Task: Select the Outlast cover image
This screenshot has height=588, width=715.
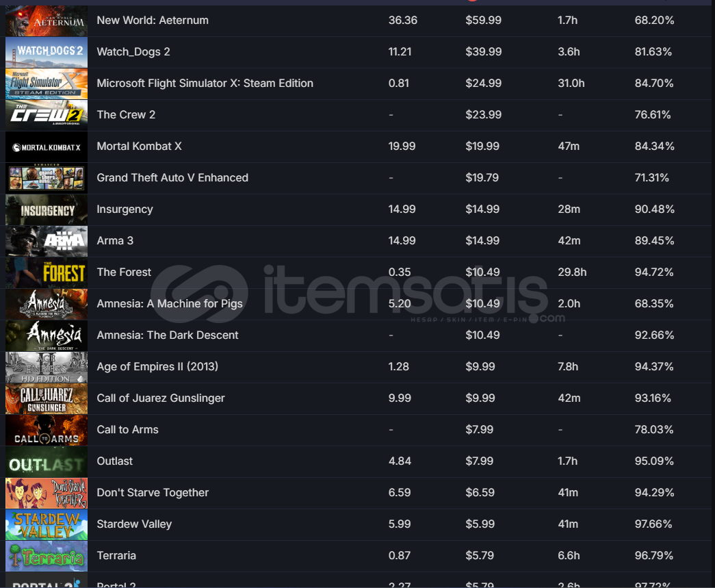Action: coord(47,461)
